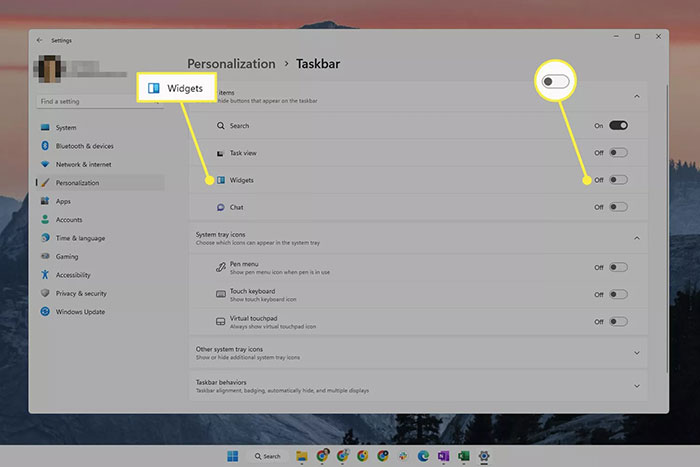Viewport: 700px width, 467px height.
Task: Turn on the Widgets toggle
Action: (618, 180)
